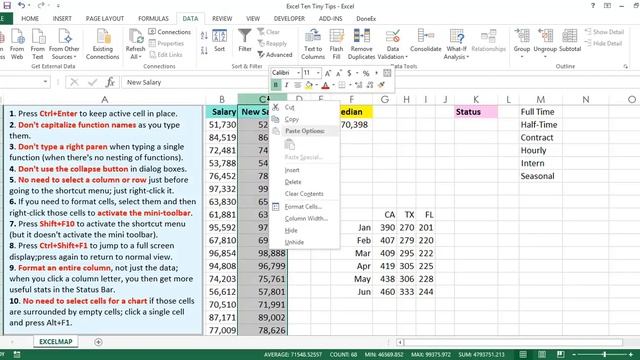
Task: Click the Connections button
Action: [169, 32]
